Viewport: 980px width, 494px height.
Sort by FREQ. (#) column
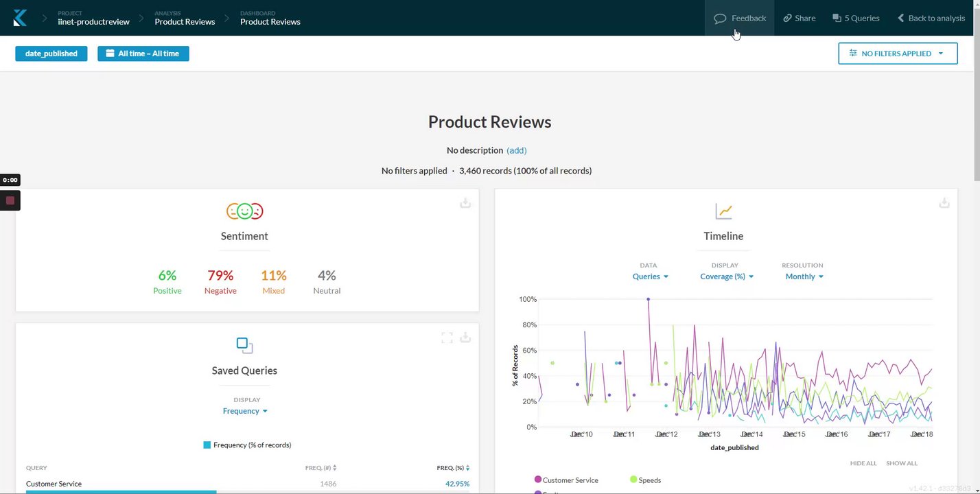click(x=320, y=468)
